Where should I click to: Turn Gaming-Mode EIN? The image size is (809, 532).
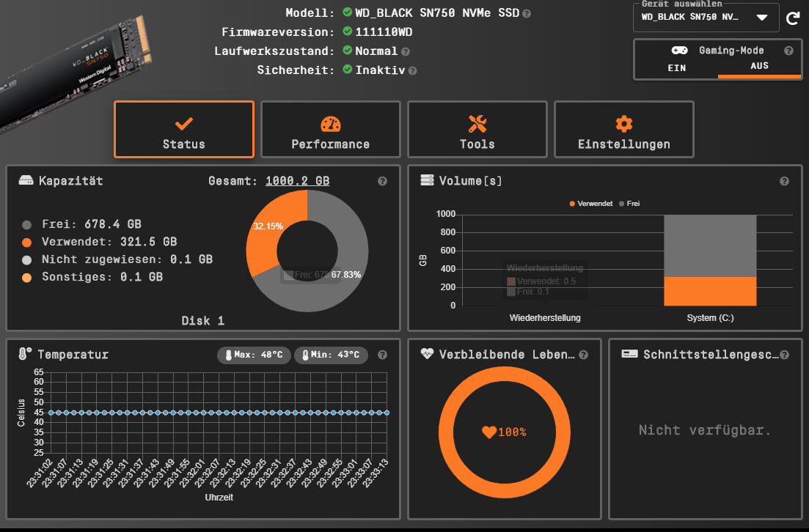point(676,68)
